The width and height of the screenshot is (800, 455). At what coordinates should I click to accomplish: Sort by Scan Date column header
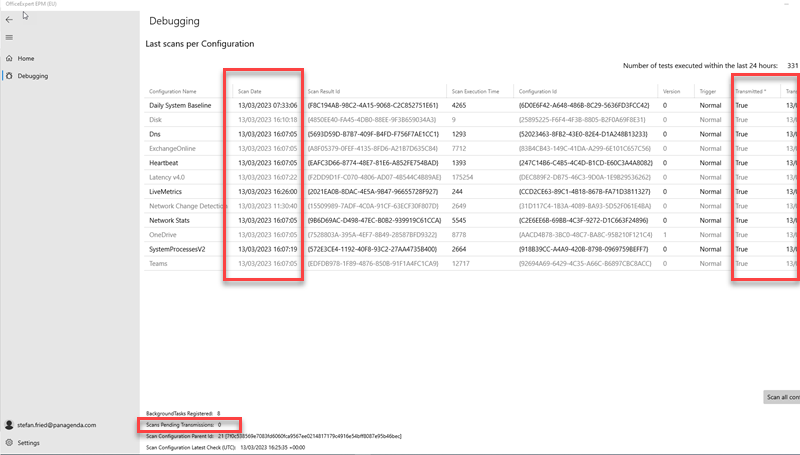coord(250,91)
